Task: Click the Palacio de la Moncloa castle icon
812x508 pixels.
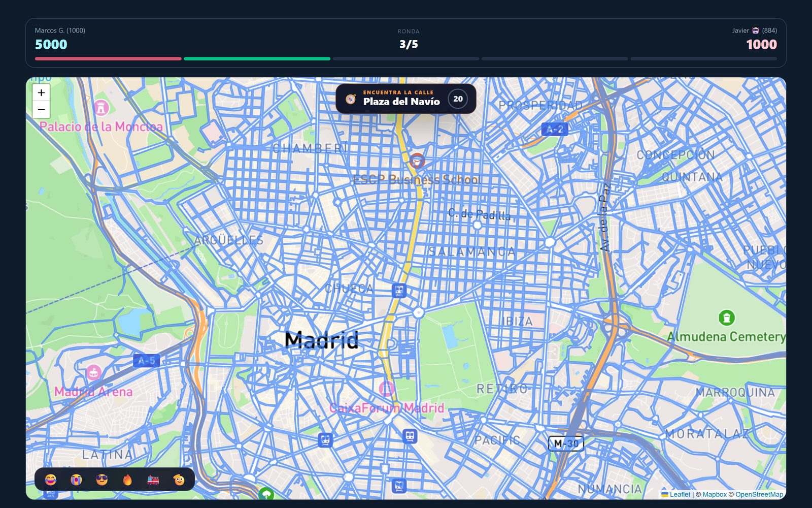Action: point(101,108)
